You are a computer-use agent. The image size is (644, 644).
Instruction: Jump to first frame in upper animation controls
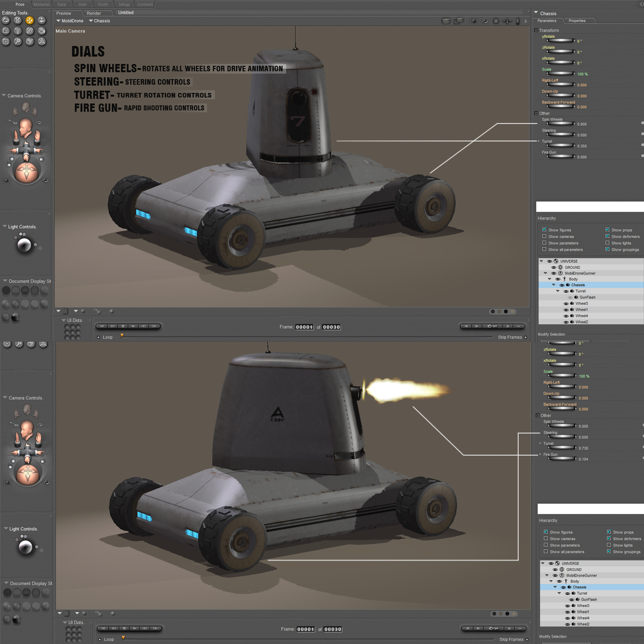tap(102, 326)
